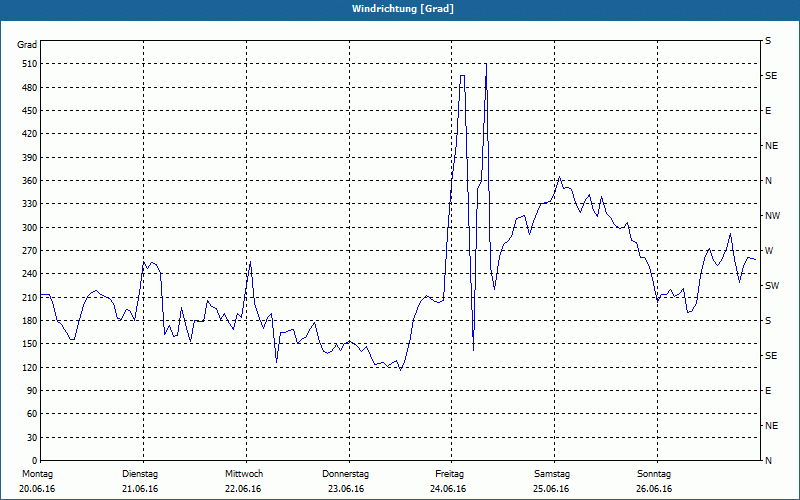Select the Mittwoch day label
800x500 pixels.
click(x=244, y=474)
